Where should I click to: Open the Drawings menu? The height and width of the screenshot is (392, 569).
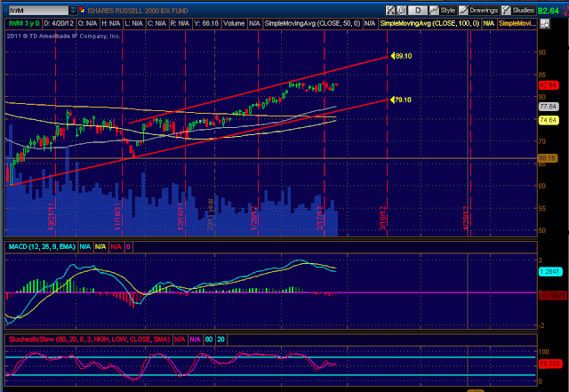479,11
